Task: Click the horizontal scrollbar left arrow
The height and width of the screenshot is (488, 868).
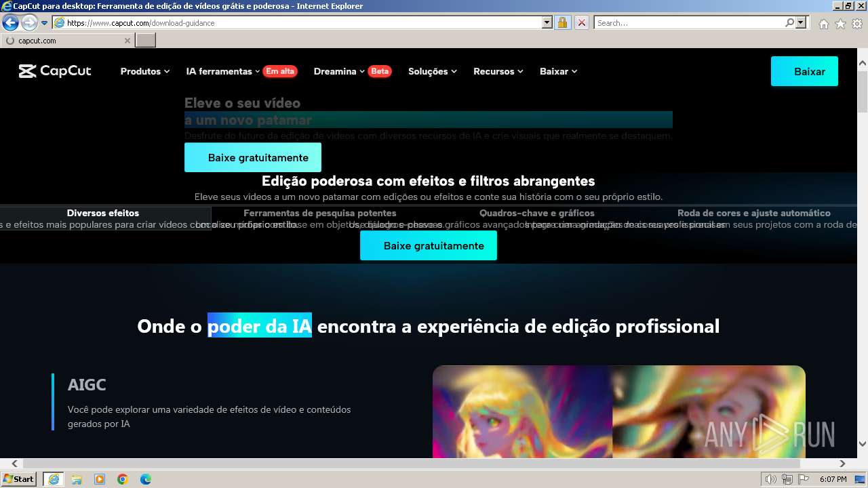Action: coord(14,464)
